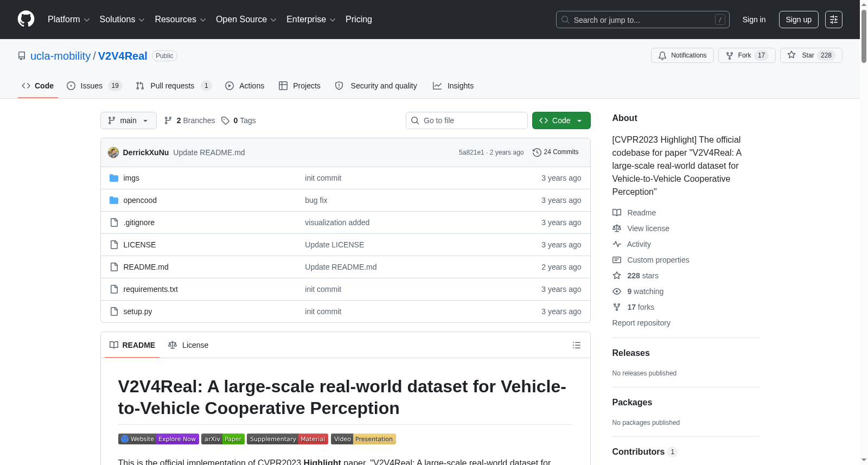
Task: Click the Supplementary Material badge
Action: point(288,439)
